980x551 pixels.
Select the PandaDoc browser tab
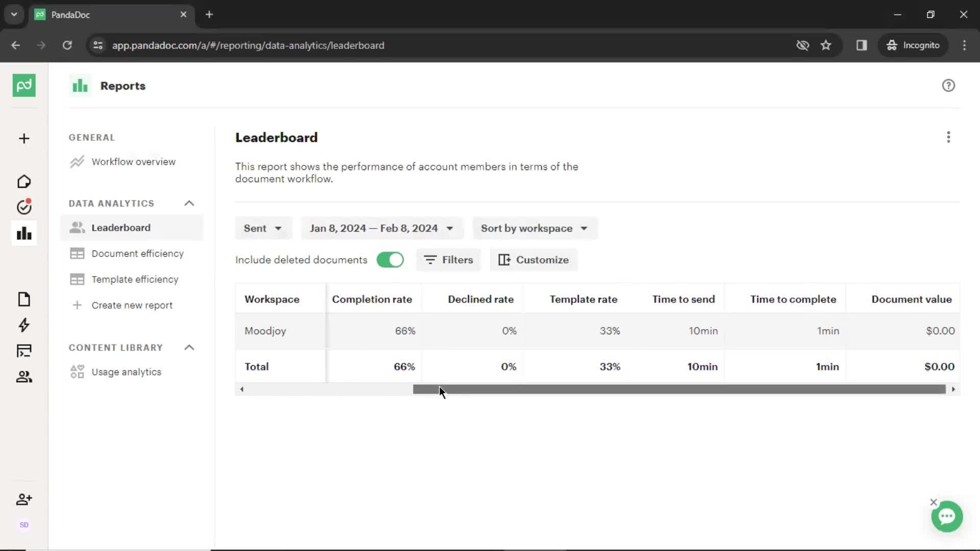[111, 14]
